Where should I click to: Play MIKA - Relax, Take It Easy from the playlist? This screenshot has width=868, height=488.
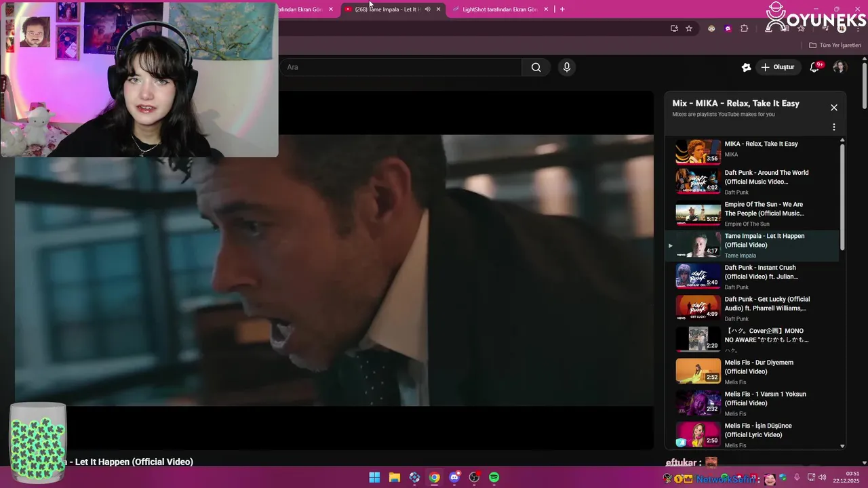click(x=753, y=150)
